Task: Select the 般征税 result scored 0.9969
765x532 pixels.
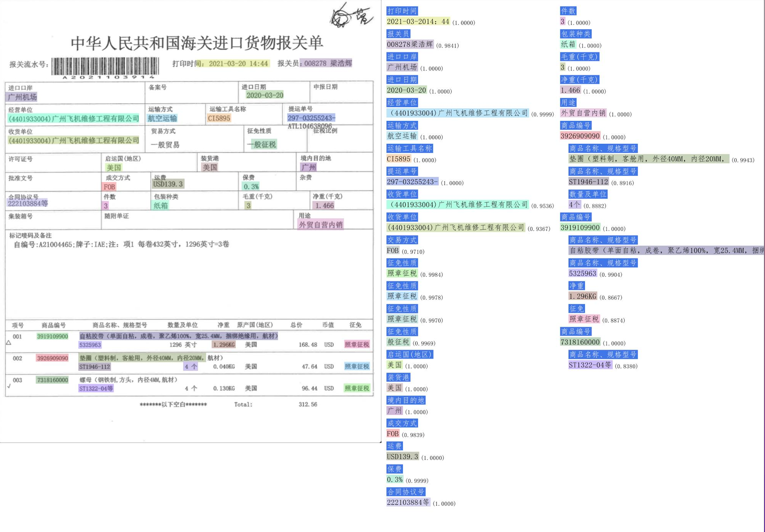Action: [398, 342]
